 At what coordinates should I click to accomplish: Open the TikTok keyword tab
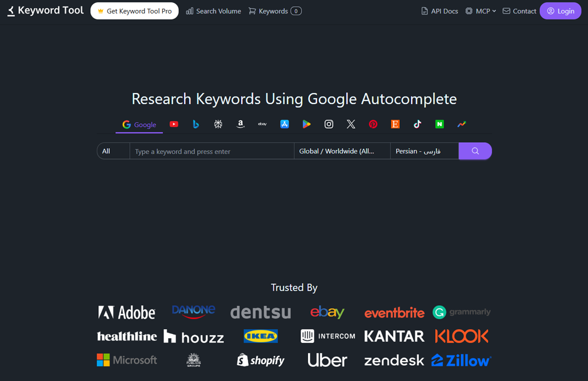point(417,124)
